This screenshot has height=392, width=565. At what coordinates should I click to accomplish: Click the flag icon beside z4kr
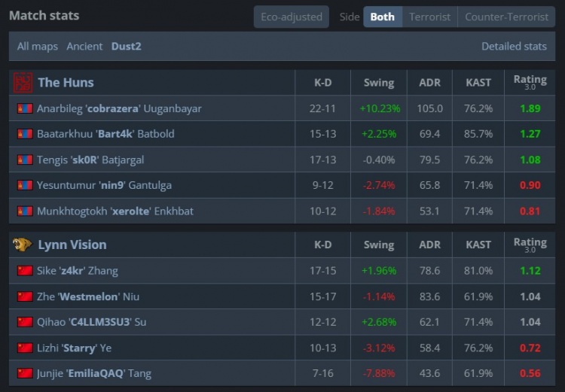pyautogui.click(x=25, y=271)
